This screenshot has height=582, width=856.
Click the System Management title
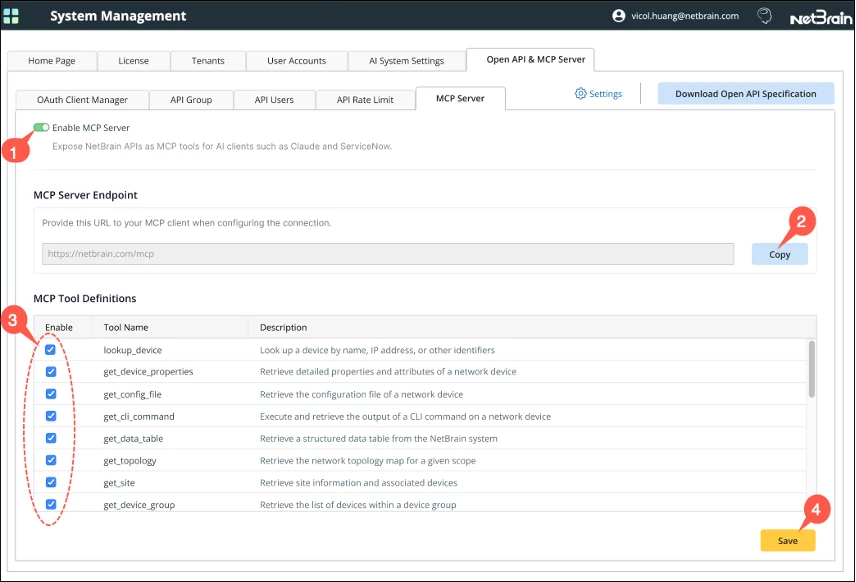click(x=118, y=16)
